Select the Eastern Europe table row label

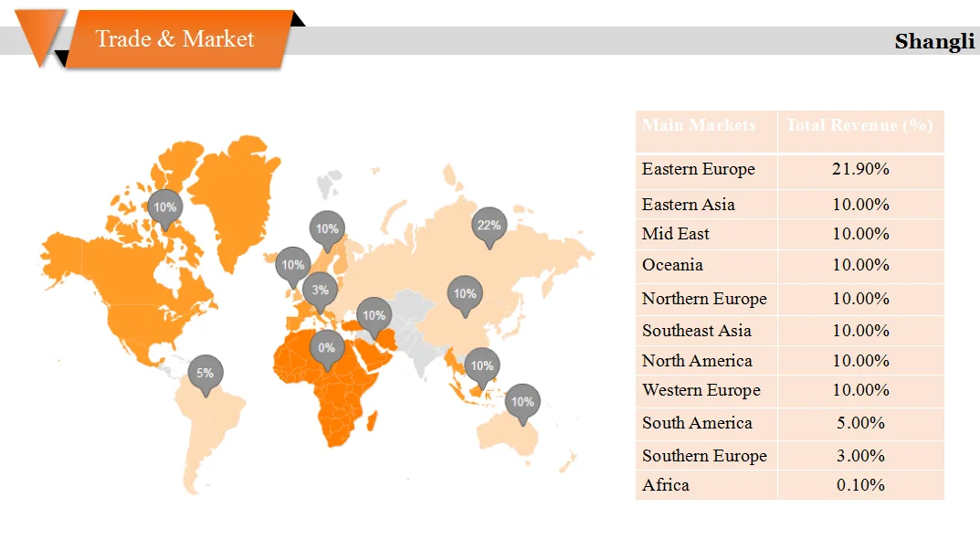(699, 169)
